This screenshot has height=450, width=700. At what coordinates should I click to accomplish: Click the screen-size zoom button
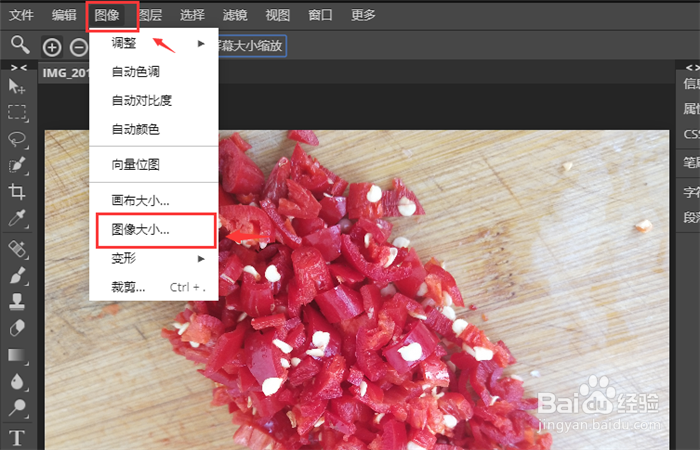(253, 46)
